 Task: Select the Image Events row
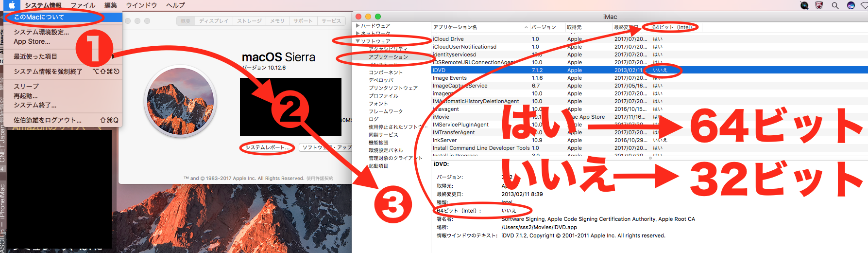pyautogui.click(x=649, y=78)
